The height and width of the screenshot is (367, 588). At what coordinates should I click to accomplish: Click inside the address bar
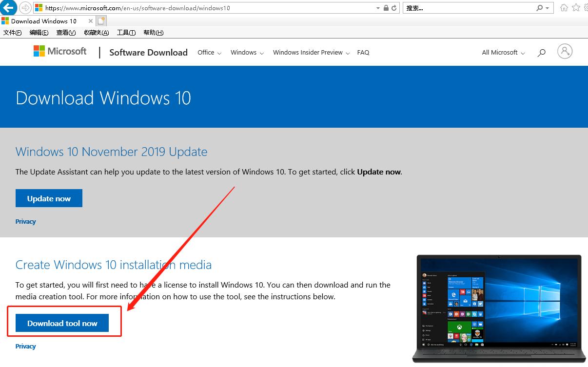195,8
